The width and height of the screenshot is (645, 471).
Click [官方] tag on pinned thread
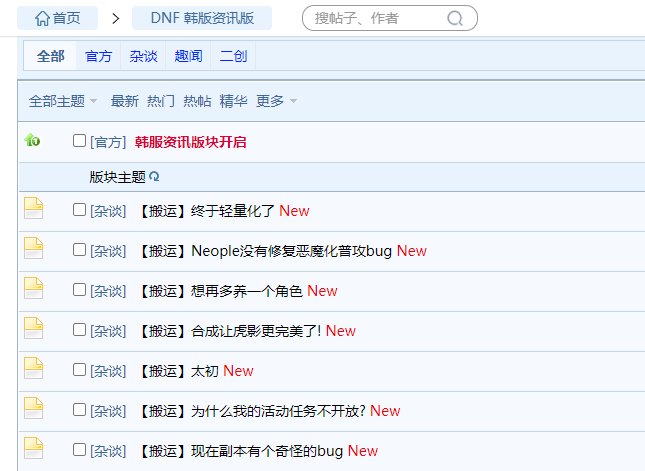point(108,142)
